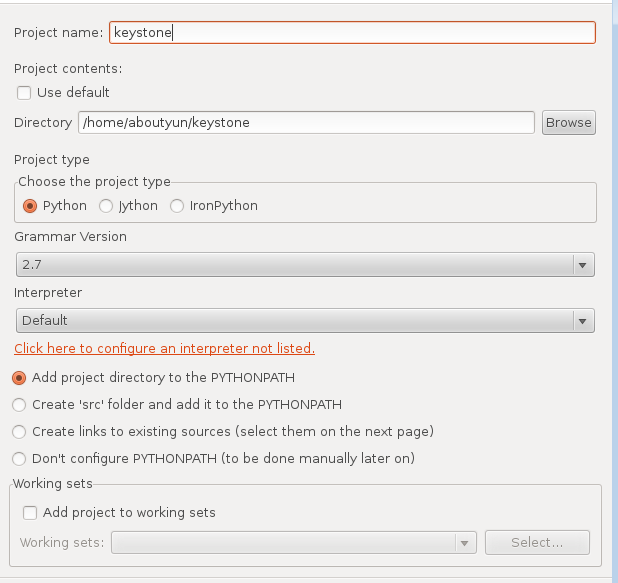Click the Select... working sets button
The width and height of the screenshot is (618, 583).
[537, 543]
